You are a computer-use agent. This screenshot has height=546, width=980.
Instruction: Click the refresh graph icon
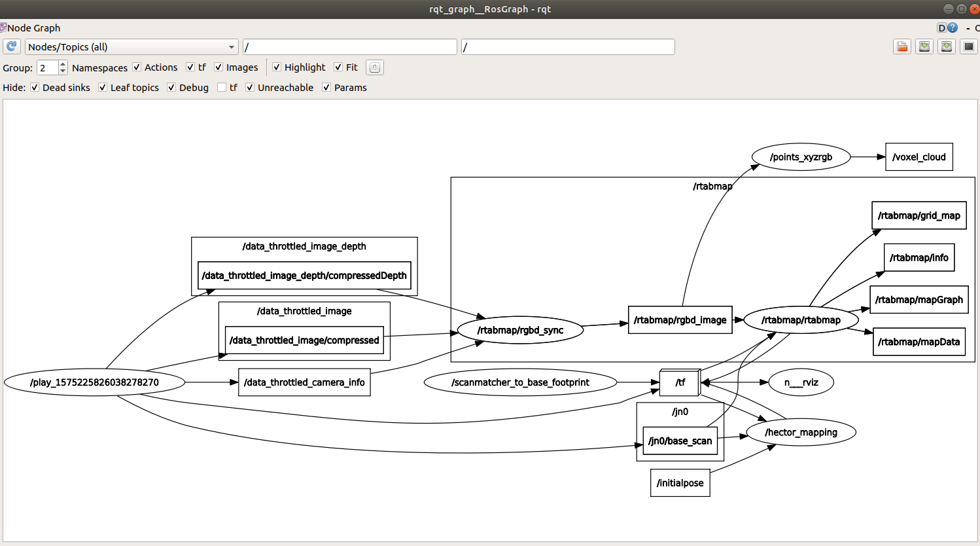(x=12, y=46)
